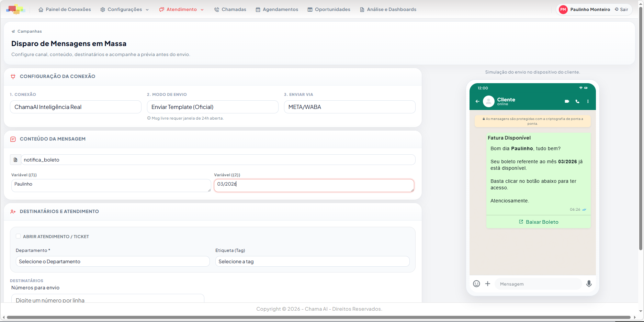The width and height of the screenshot is (644, 322).
Task: Click the Números para envio text area
Action: pyautogui.click(x=108, y=298)
